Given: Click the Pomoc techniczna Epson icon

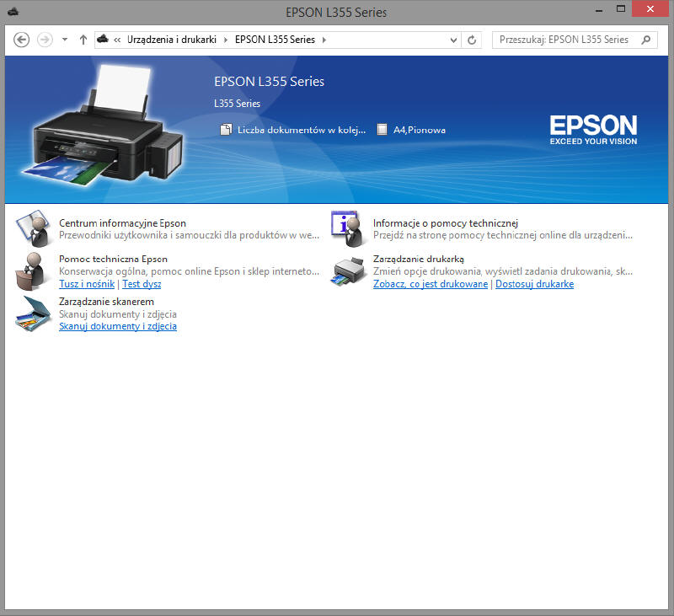Looking at the screenshot, I should pyautogui.click(x=30, y=271).
